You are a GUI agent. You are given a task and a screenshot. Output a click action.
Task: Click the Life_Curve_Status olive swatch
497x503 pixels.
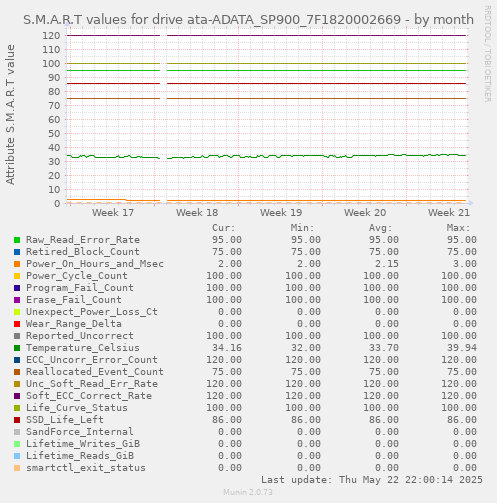[x=17, y=408]
